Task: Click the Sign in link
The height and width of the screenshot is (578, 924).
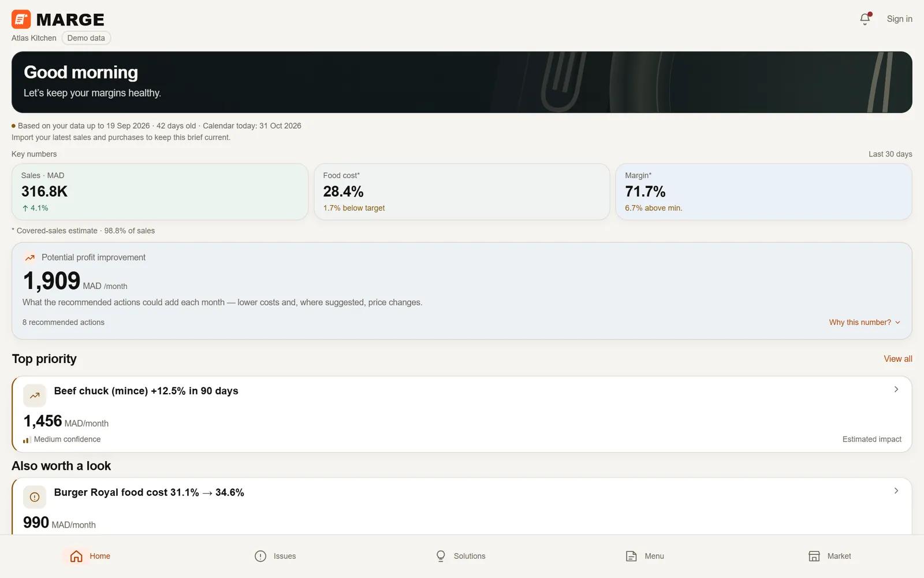Action: 900,19
